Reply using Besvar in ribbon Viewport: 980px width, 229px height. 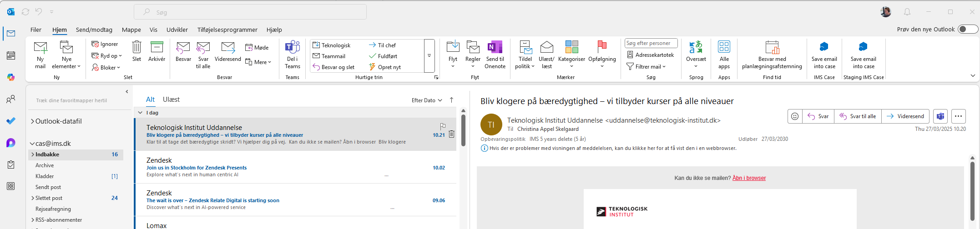click(183, 51)
